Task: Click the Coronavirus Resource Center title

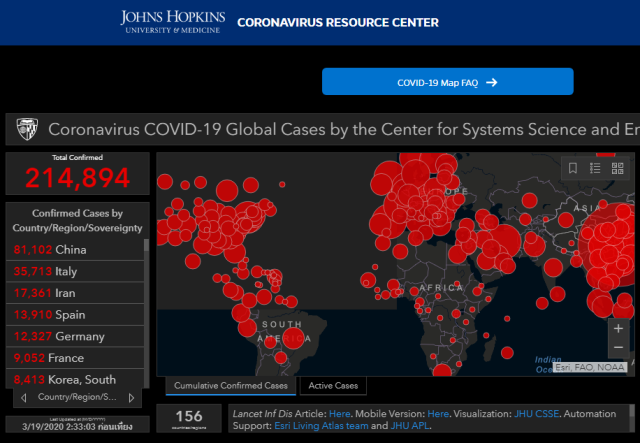Action: pyautogui.click(x=338, y=22)
